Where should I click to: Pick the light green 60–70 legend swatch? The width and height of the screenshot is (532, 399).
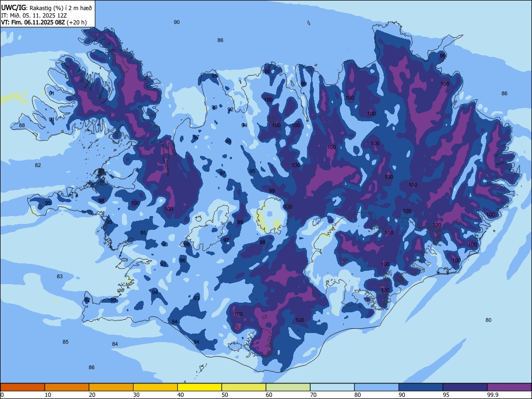pyautogui.click(x=288, y=387)
